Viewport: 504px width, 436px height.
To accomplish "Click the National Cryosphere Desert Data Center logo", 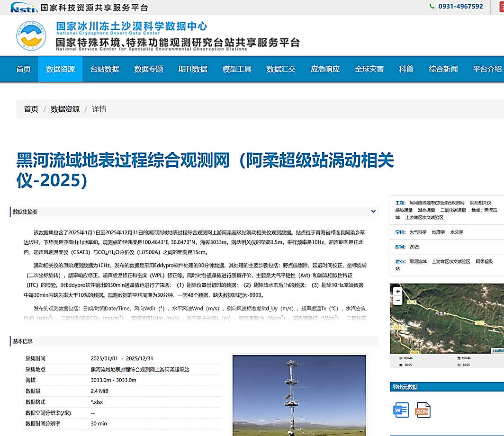I will tap(31, 36).
